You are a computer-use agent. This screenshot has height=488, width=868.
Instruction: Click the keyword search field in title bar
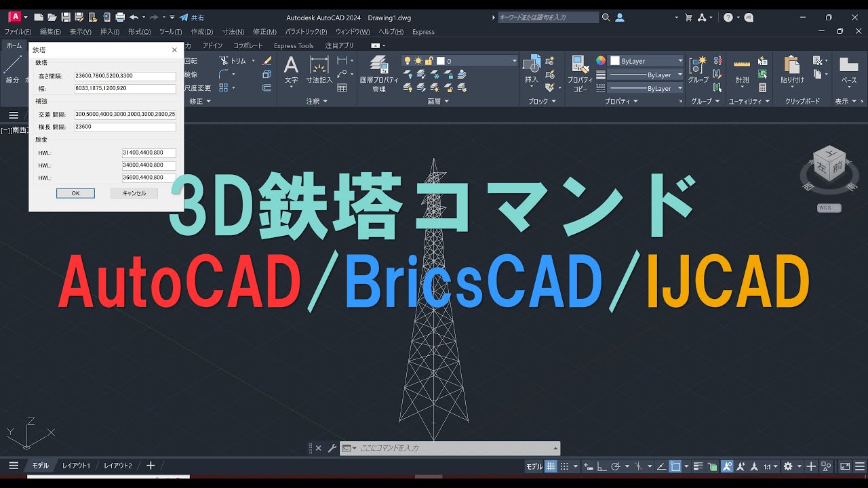point(548,18)
